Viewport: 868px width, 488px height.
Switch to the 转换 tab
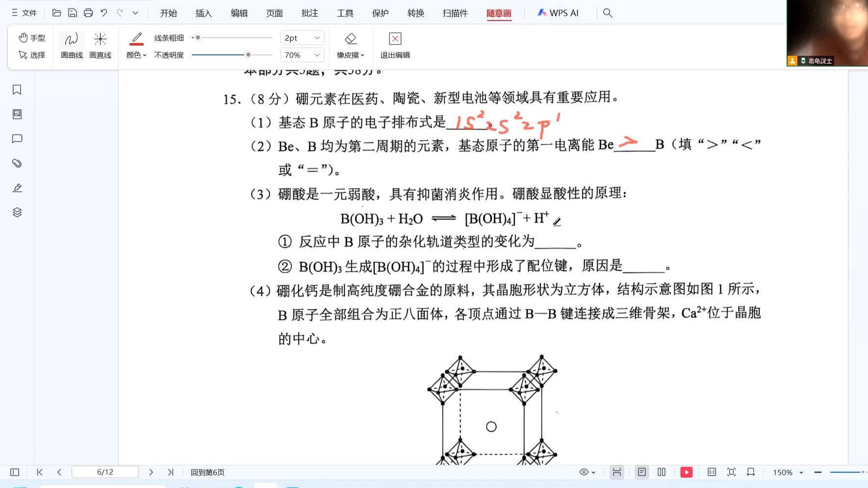pyautogui.click(x=416, y=13)
